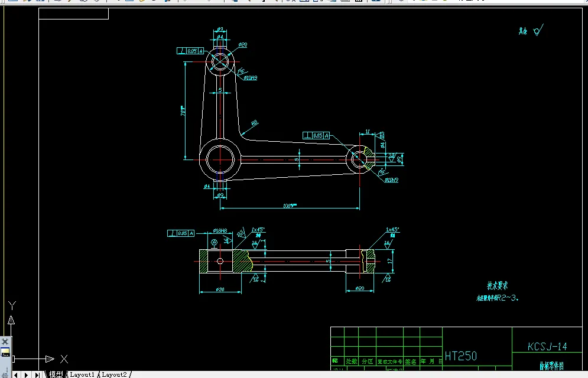Select the Ø18H8 dimension text
The image size is (588, 378).
coord(220,230)
